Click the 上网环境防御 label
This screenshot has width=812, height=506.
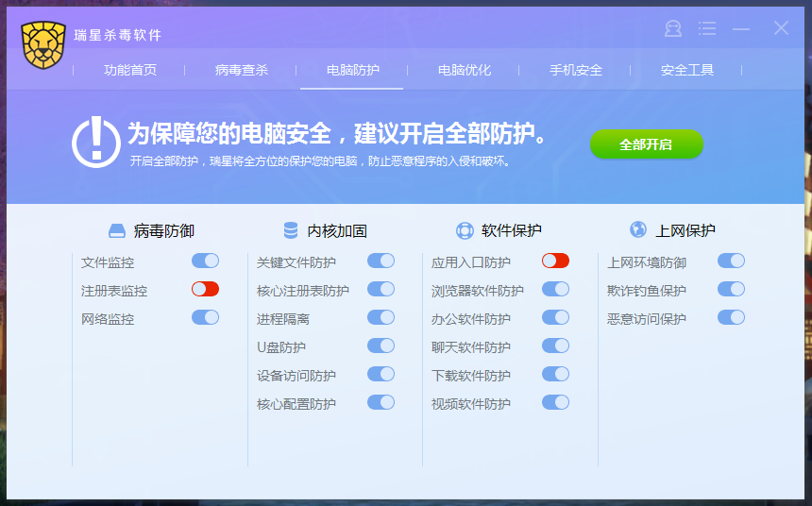coord(647,262)
